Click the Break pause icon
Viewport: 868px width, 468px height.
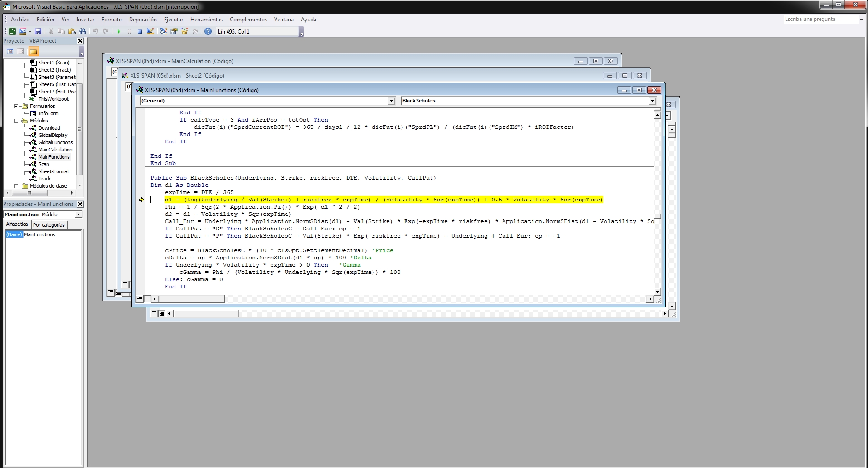pos(130,31)
